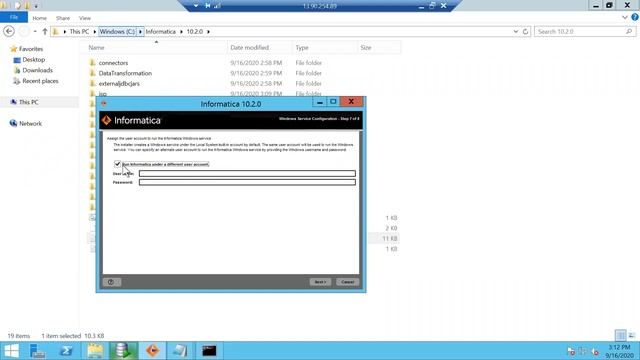640x360 pixels.
Task: Expand the ribbon chevron
Action: (x=625, y=18)
